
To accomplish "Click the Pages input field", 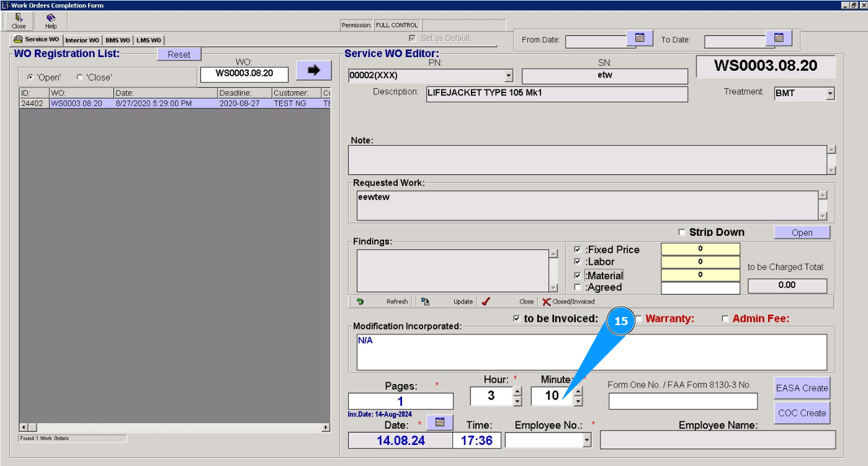I will pos(401,401).
